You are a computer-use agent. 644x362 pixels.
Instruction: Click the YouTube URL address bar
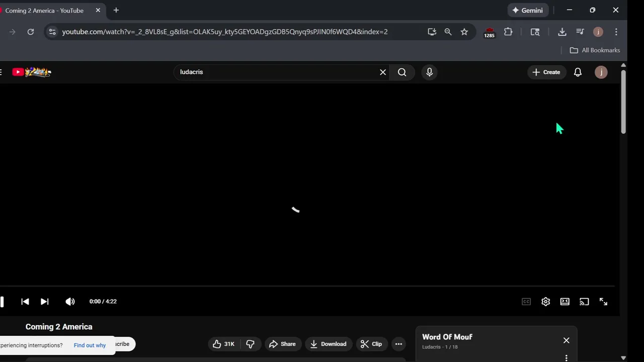[224, 32]
